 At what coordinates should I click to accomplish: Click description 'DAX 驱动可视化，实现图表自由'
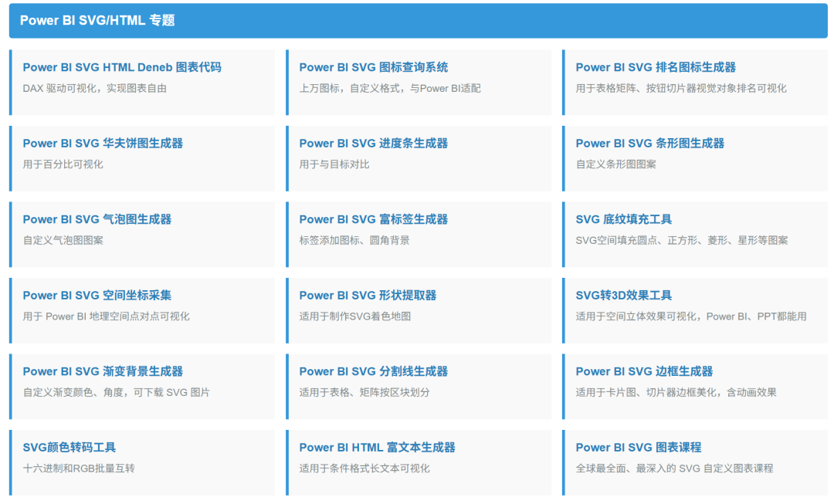tap(95, 89)
